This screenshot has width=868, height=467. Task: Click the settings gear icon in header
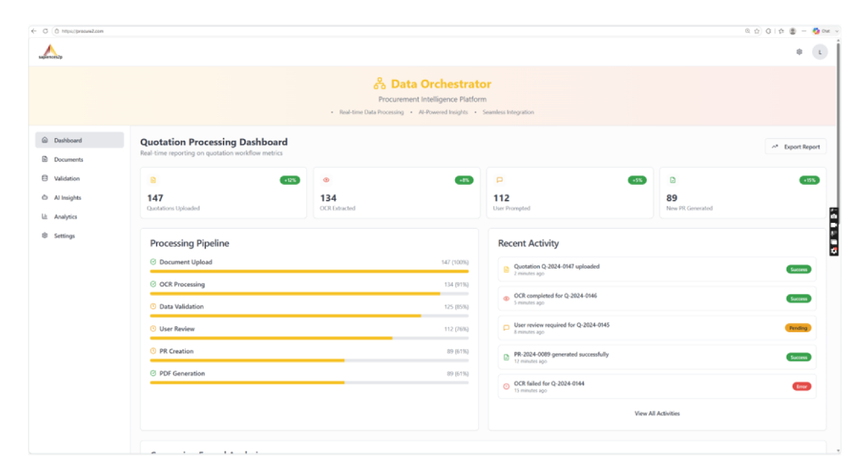(799, 52)
